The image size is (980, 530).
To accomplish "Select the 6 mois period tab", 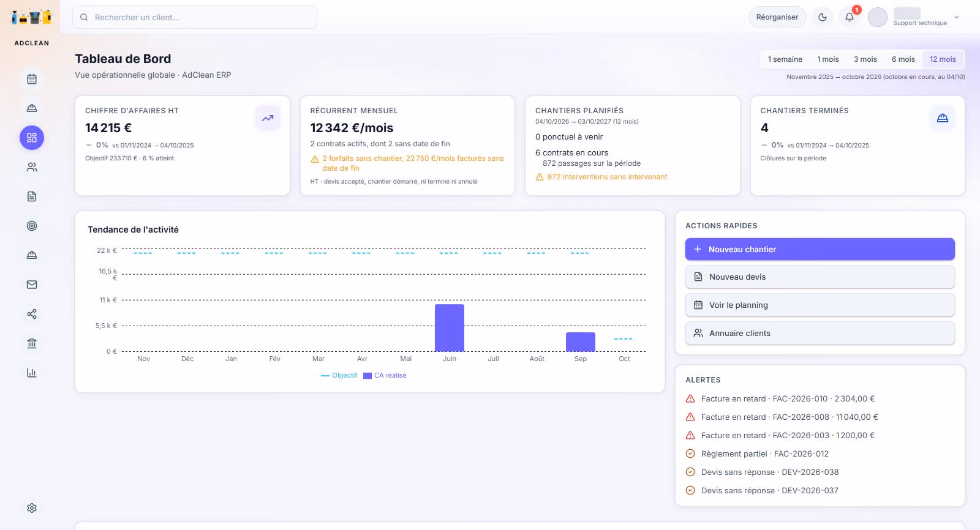I will pos(903,59).
